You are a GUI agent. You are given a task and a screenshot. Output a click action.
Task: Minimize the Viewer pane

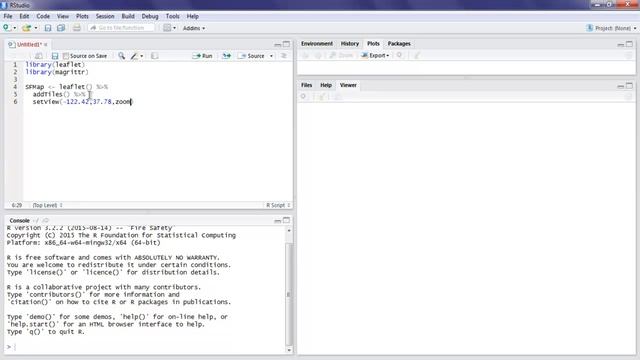pyautogui.click(x=620, y=86)
